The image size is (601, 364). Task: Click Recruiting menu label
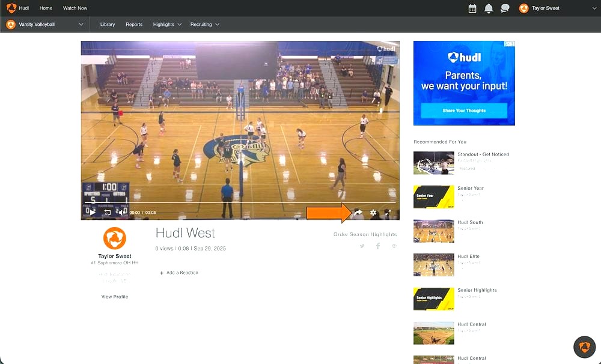pos(201,25)
